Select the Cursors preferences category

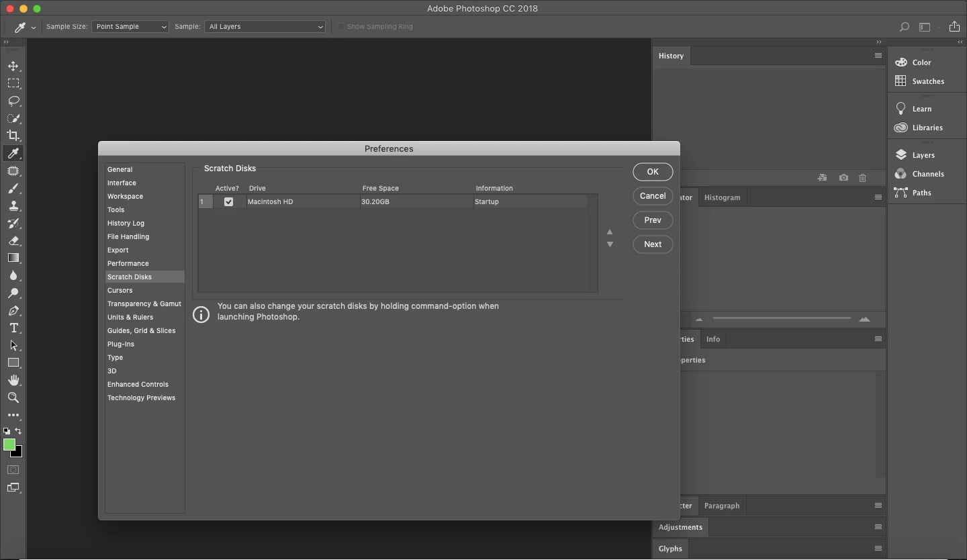click(144, 290)
